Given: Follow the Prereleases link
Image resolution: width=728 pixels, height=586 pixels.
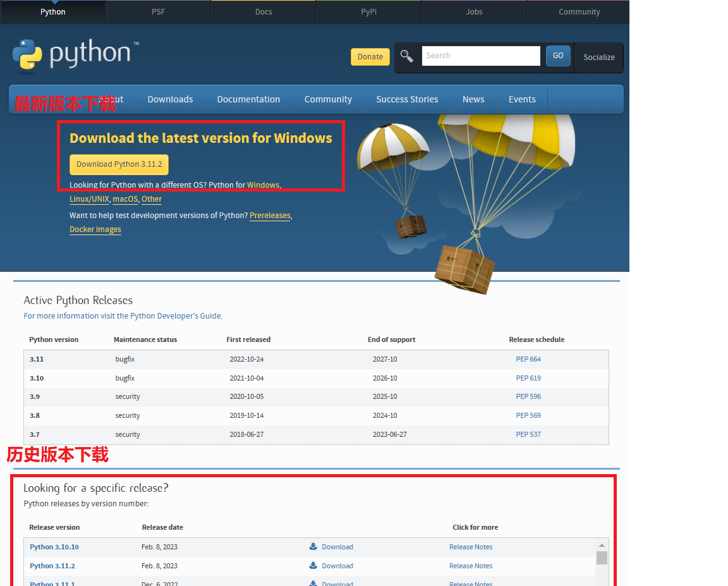Looking at the screenshot, I should tap(270, 216).
